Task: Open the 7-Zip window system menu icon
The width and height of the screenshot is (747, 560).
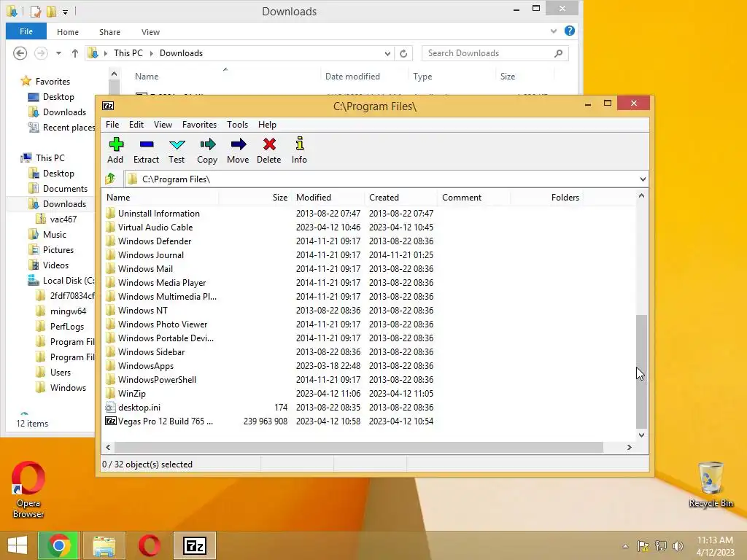Action: (x=108, y=106)
